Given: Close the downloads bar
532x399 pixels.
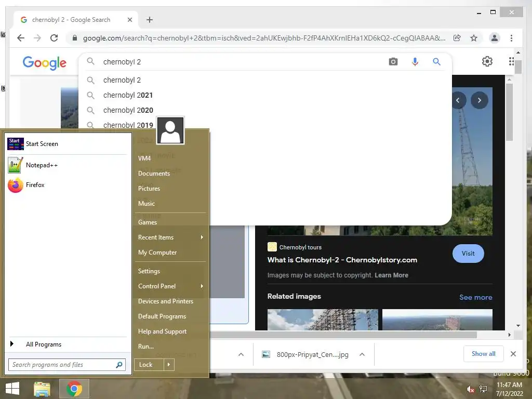Looking at the screenshot, I should pyautogui.click(x=513, y=354).
